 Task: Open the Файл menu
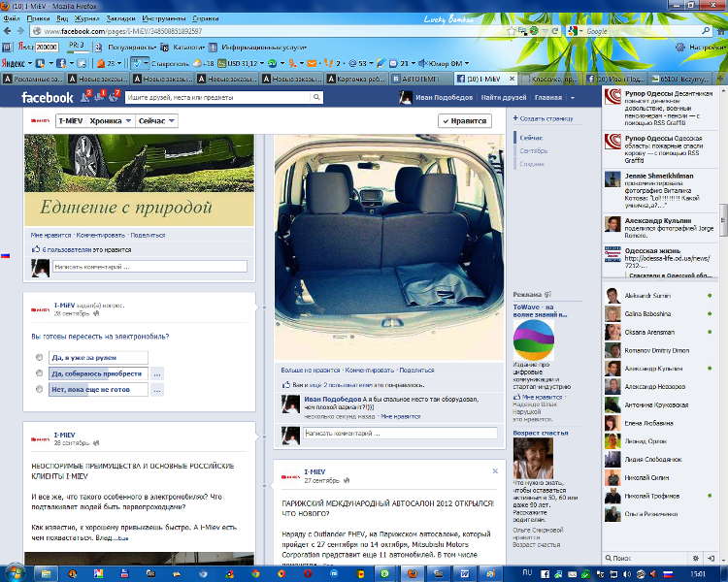pos(12,18)
